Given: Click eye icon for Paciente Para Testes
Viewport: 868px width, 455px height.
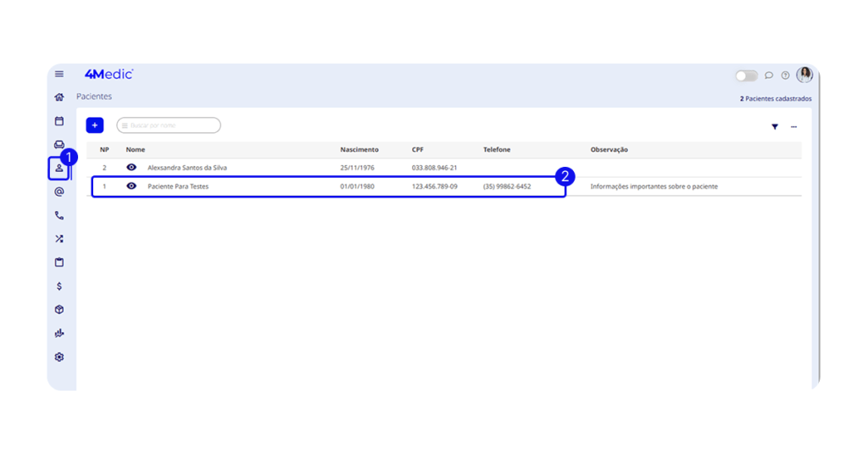Looking at the screenshot, I should click(131, 186).
